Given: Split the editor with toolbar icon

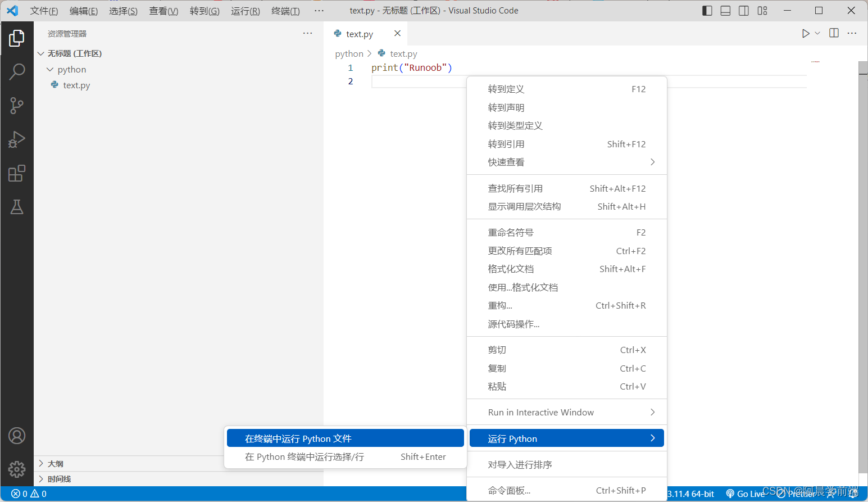Looking at the screenshot, I should click(x=833, y=33).
